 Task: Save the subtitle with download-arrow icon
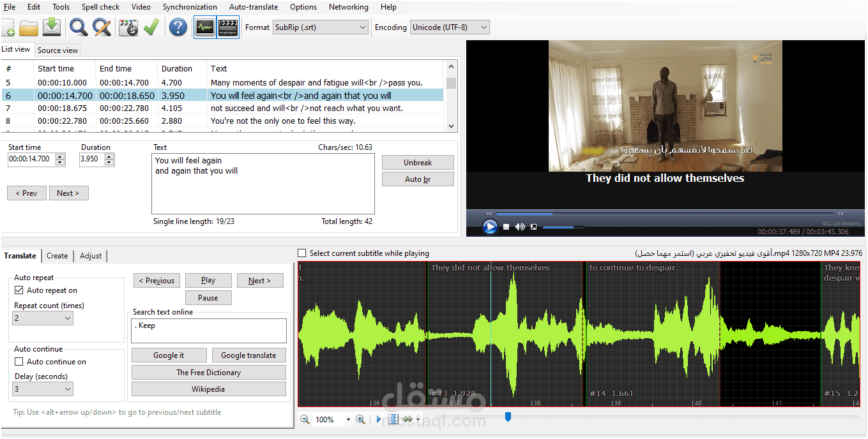52,27
